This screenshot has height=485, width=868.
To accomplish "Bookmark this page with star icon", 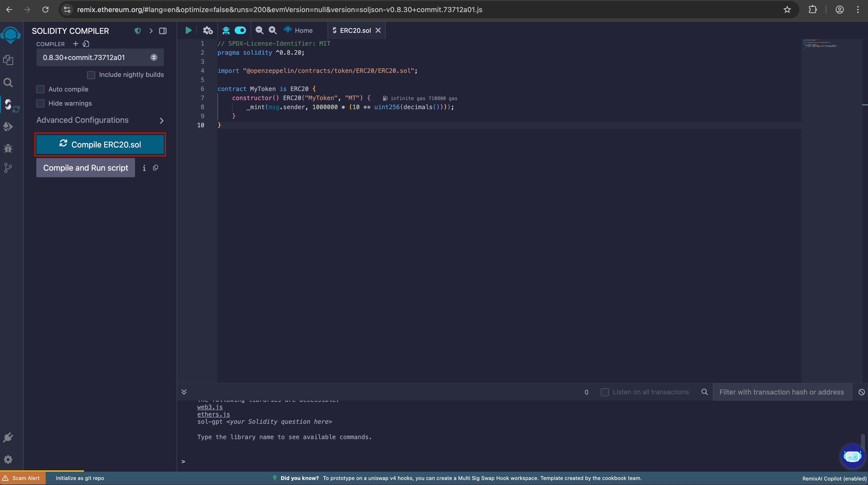I will [787, 9].
